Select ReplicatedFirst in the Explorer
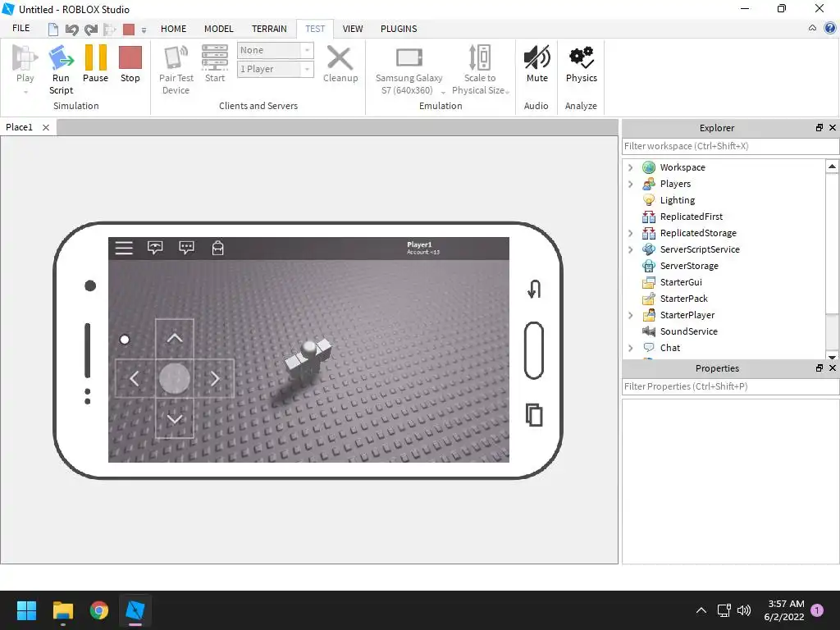 [x=691, y=217]
